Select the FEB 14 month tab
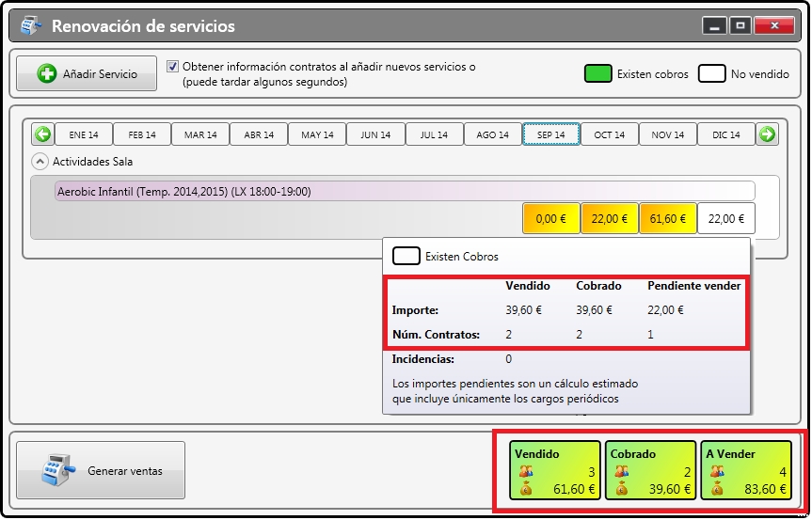The image size is (812, 520). click(x=142, y=134)
